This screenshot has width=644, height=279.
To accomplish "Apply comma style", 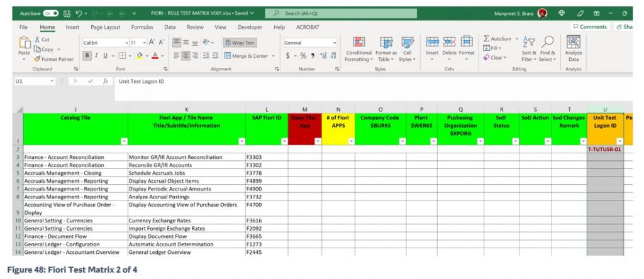I will coord(313,56).
